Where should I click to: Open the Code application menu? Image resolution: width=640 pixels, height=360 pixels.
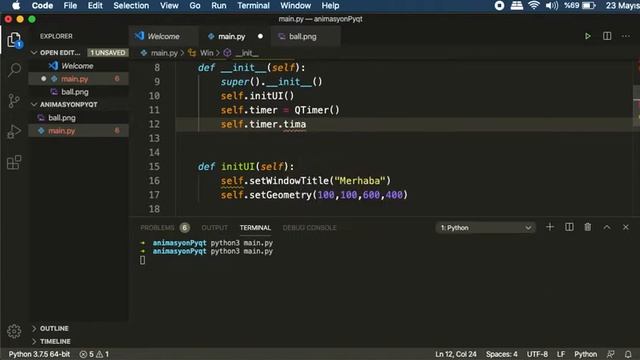42,6
